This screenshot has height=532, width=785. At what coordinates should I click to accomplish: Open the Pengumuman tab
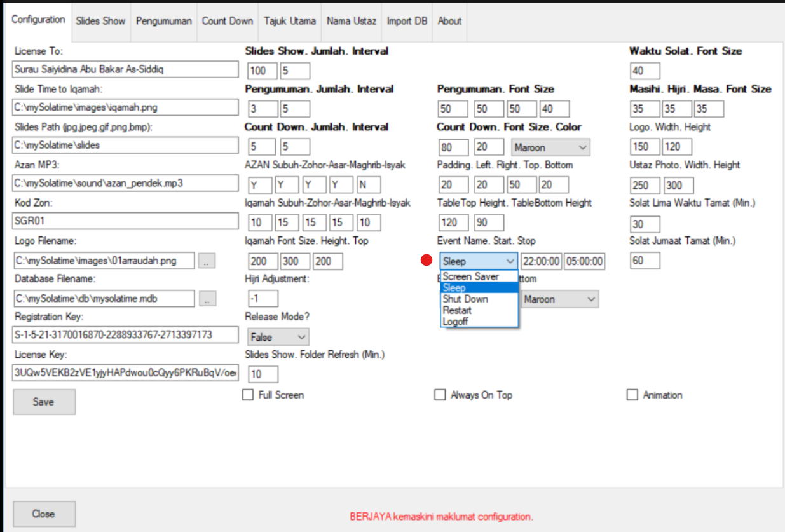[x=164, y=20]
